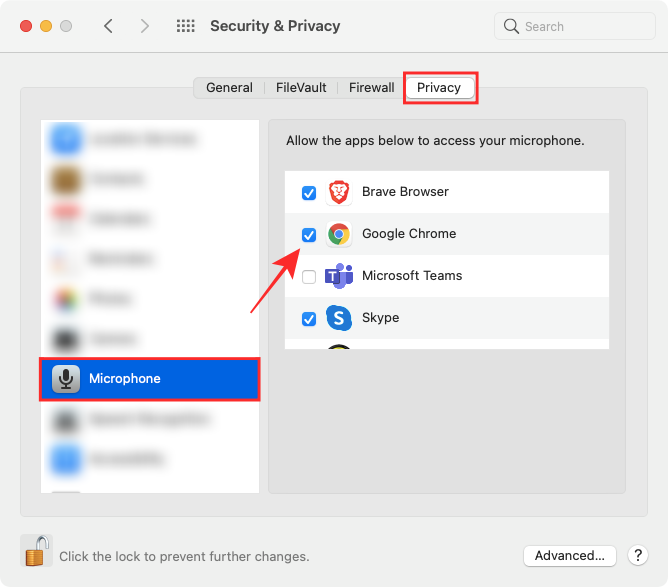
Task: Open the FileVault tab
Action: 301,88
